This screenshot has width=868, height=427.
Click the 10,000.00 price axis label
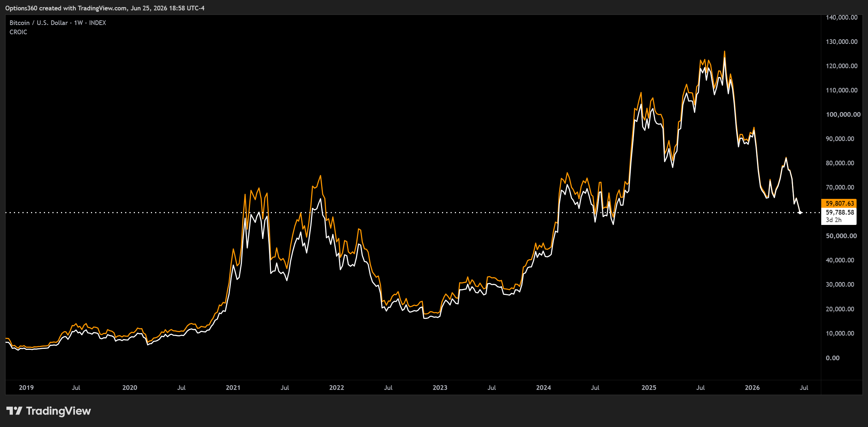click(840, 333)
